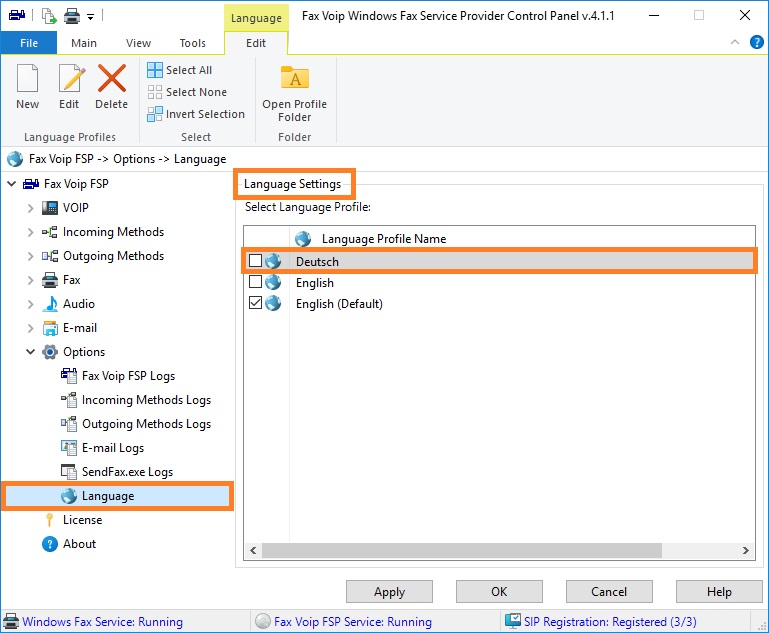
Task: Open the quick access toolbar customize dropdown
Action: (90, 17)
